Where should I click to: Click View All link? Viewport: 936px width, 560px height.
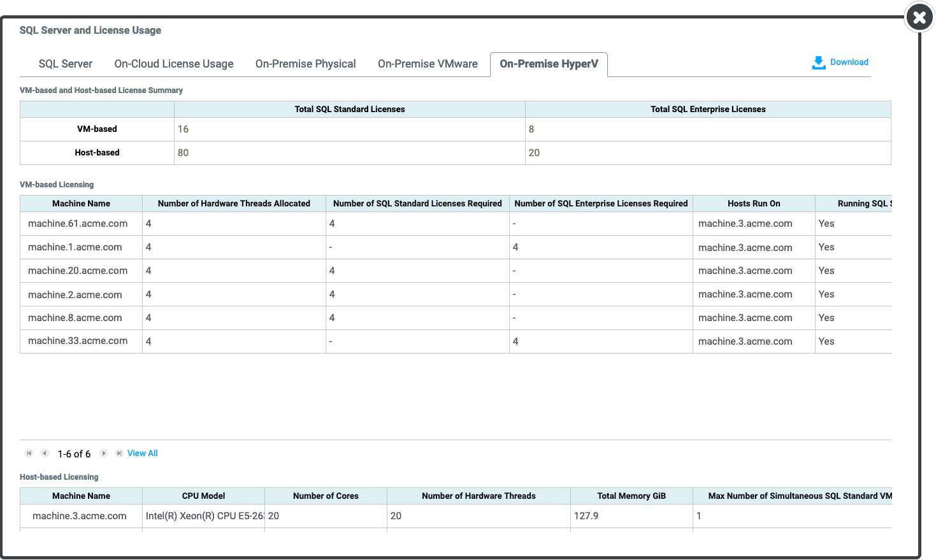click(143, 454)
